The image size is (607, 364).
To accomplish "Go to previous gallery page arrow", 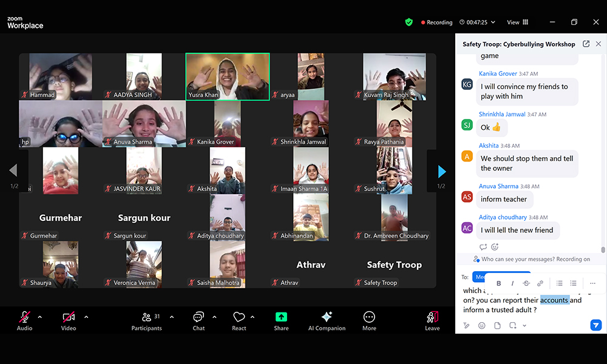I will point(13,170).
